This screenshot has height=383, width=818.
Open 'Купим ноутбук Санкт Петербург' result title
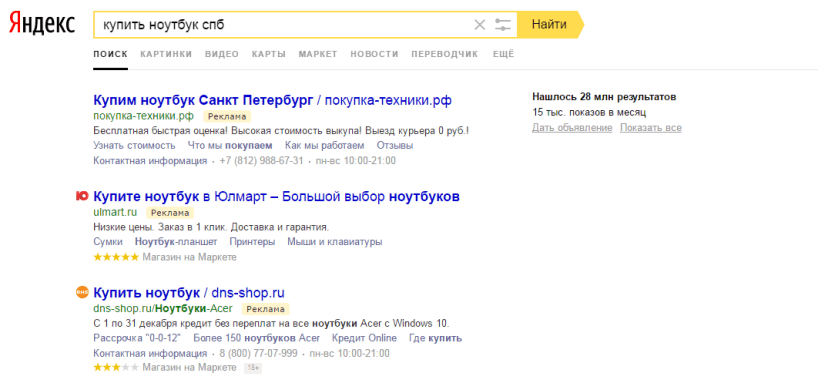(272, 100)
